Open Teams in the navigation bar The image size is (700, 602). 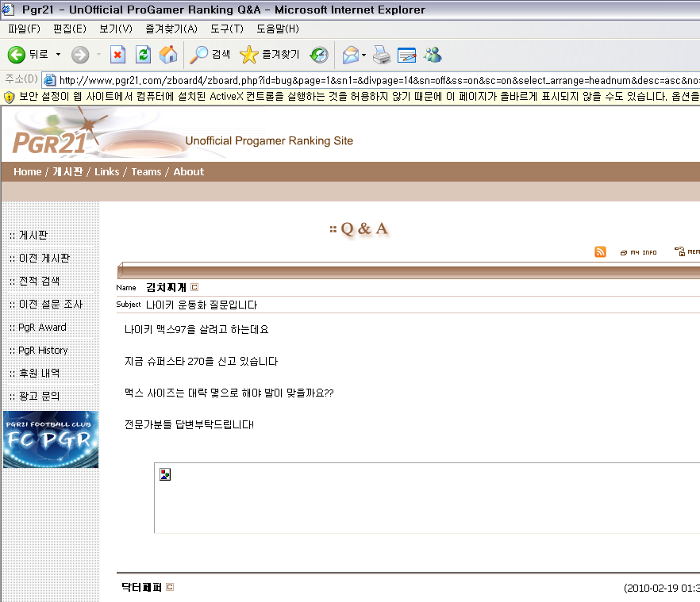[x=146, y=172]
